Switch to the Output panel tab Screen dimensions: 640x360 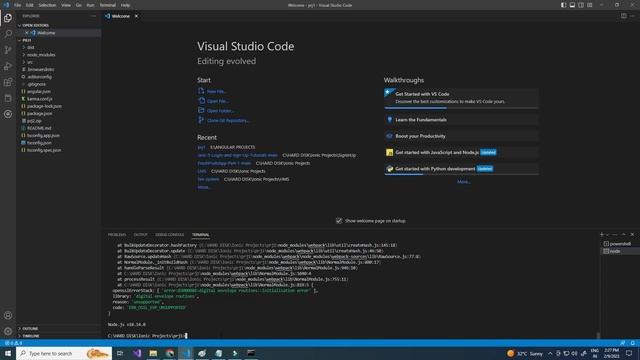coord(140,235)
